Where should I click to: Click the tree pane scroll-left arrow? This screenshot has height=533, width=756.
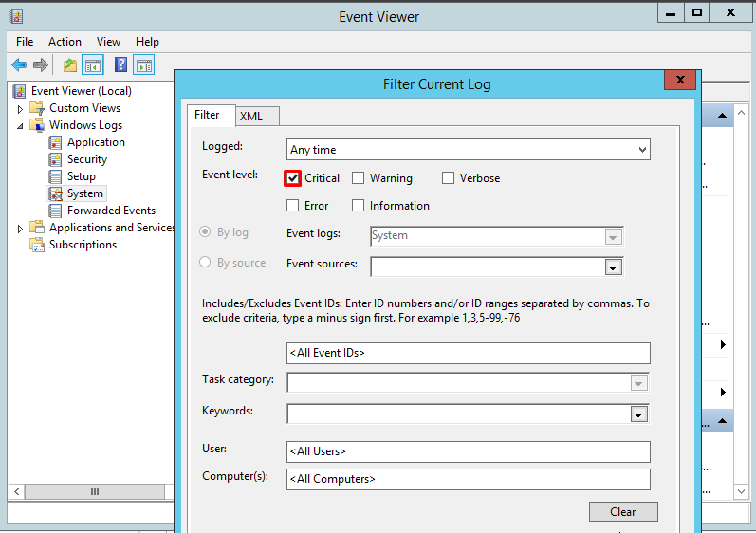(16, 491)
